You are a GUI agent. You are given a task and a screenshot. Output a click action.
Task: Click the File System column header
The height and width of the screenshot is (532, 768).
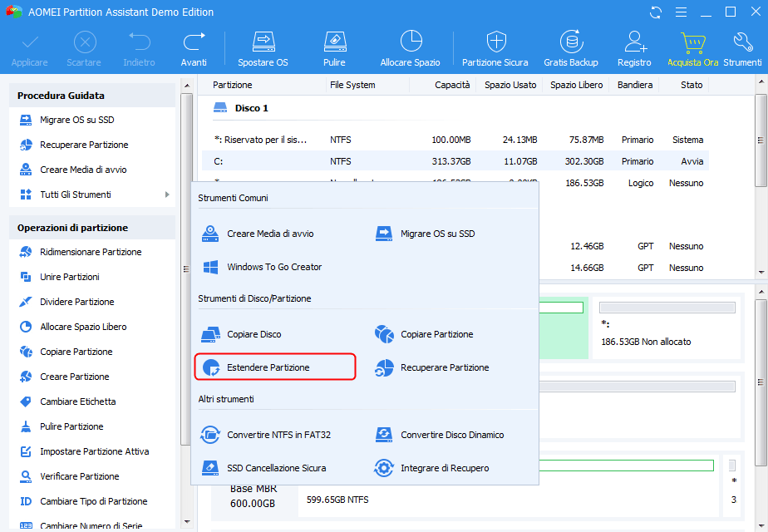point(352,86)
